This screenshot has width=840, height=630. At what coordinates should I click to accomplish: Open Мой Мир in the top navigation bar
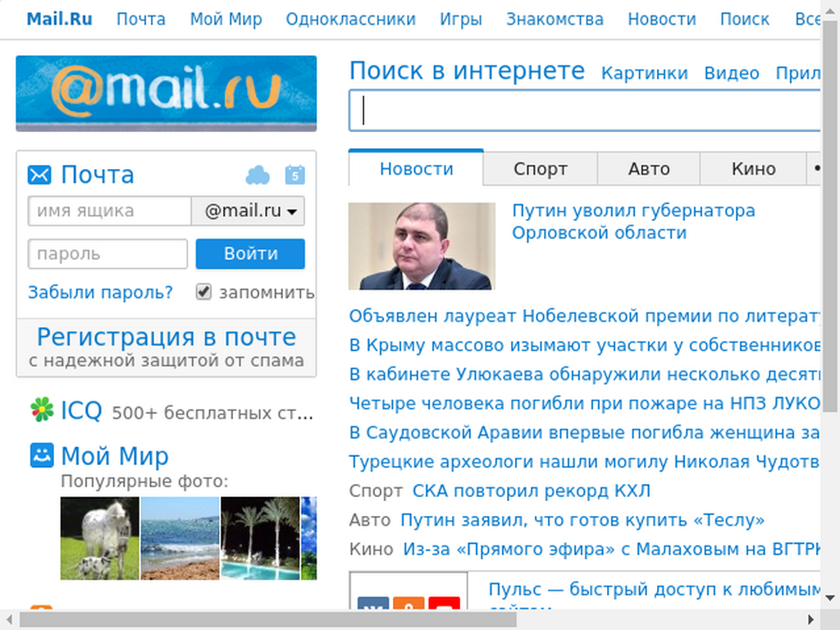point(226,20)
